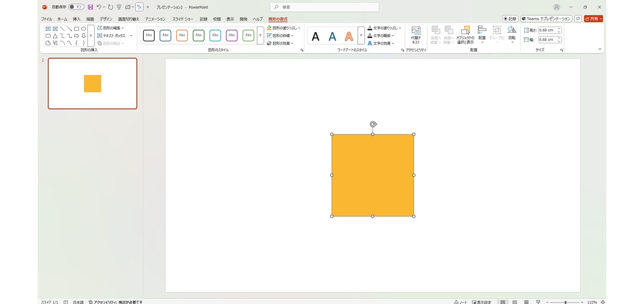
Task: Select the oval shape in gallery
Action: pyautogui.click(x=84, y=29)
